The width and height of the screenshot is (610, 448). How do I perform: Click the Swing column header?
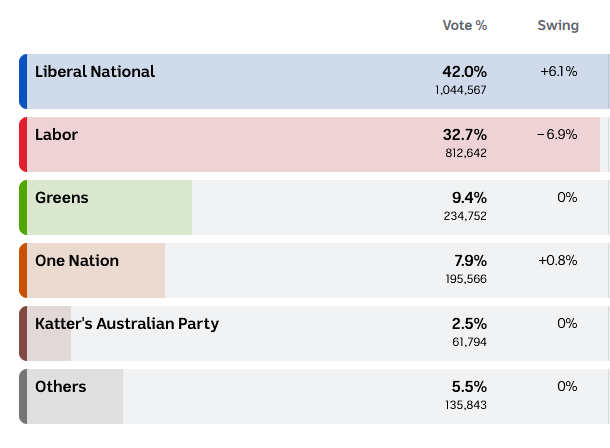click(x=557, y=25)
